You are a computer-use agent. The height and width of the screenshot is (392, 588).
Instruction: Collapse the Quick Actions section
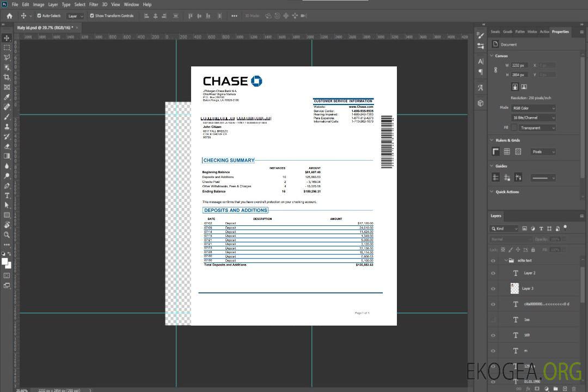(x=492, y=192)
